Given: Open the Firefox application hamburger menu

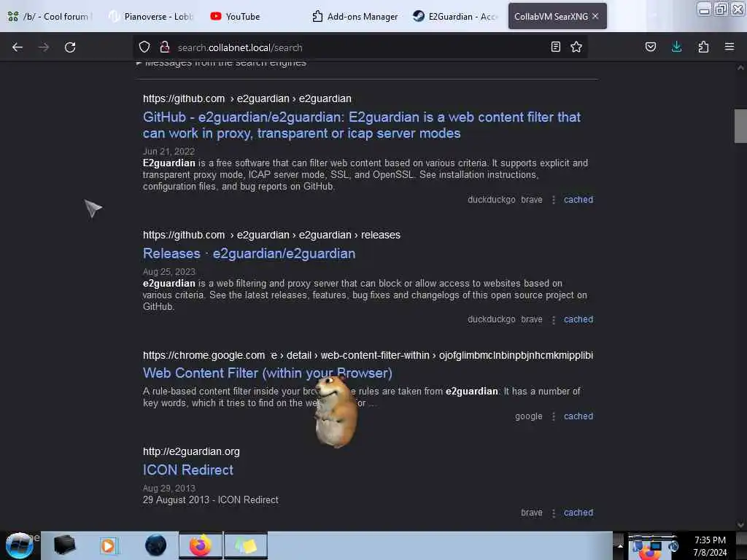Looking at the screenshot, I should coord(729,47).
